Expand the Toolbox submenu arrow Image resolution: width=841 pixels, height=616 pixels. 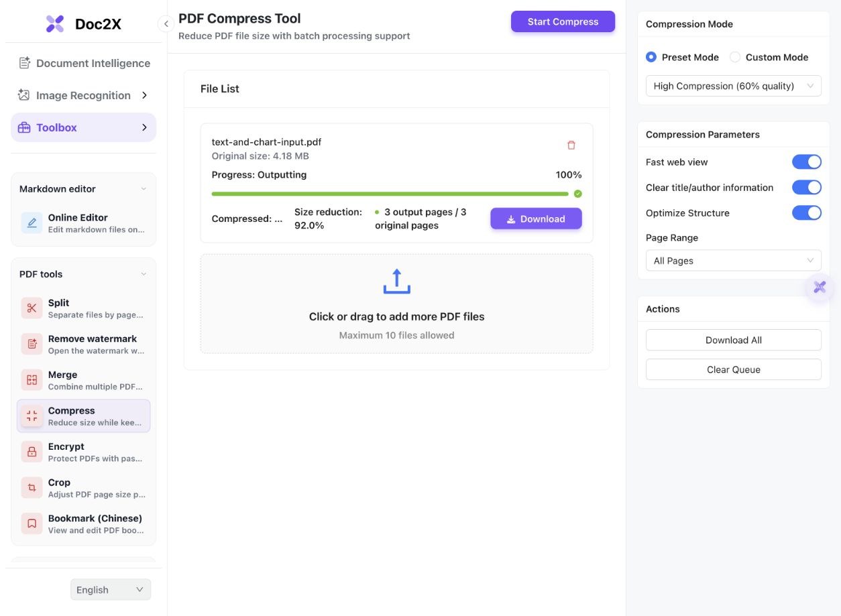point(144,127)
